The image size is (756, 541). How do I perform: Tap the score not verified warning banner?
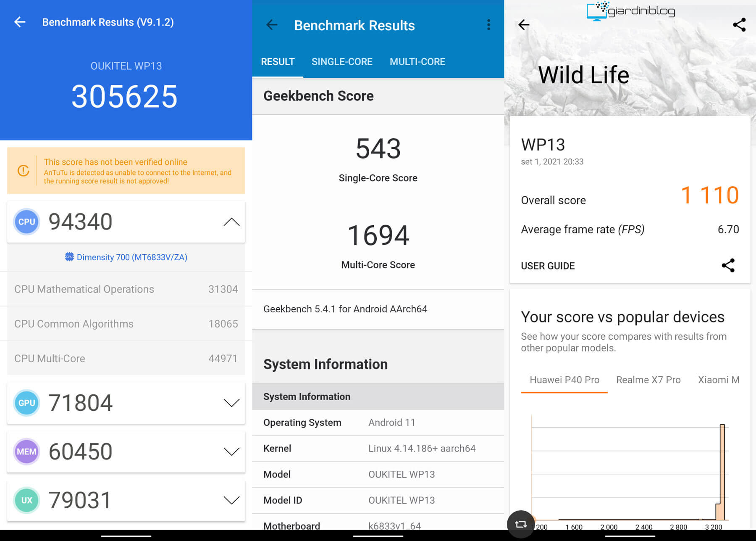pyautogui.click(x=126, y=171)
